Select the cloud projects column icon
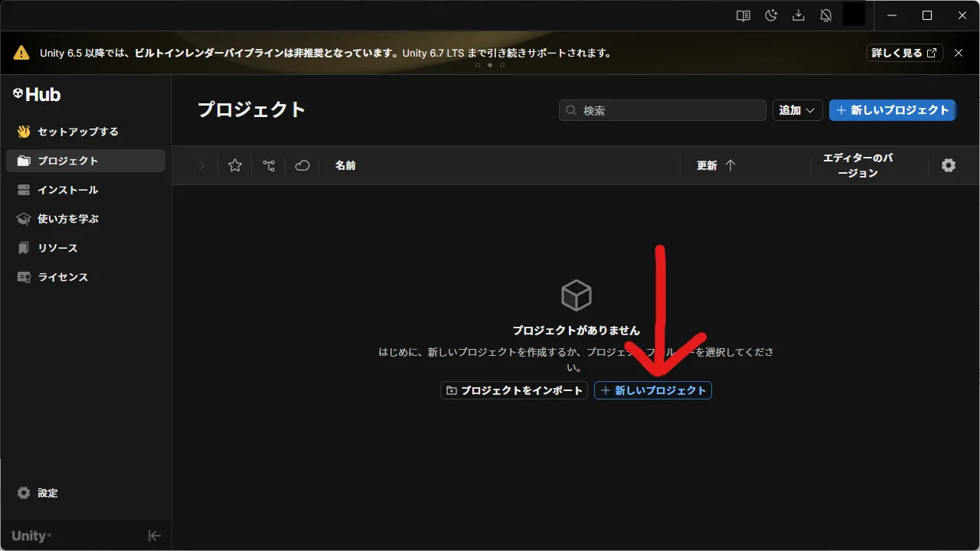Viewport: 980px width, 551px height. (x=302, y=165)
